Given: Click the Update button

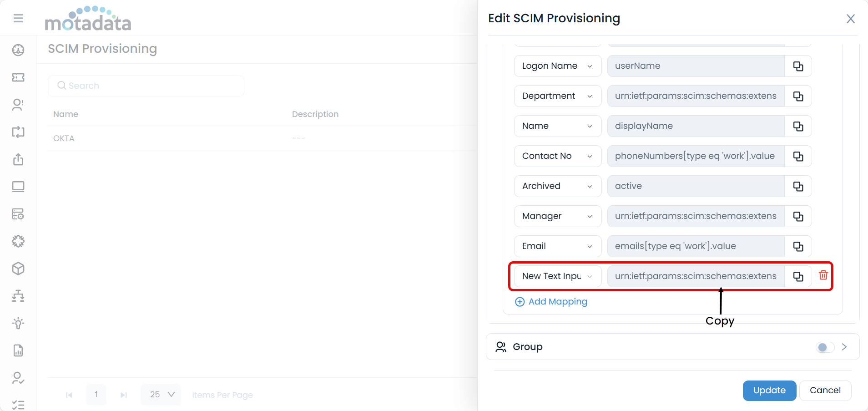Looking at the screenshot, I should pyautogui.click(x=769, y=391).
